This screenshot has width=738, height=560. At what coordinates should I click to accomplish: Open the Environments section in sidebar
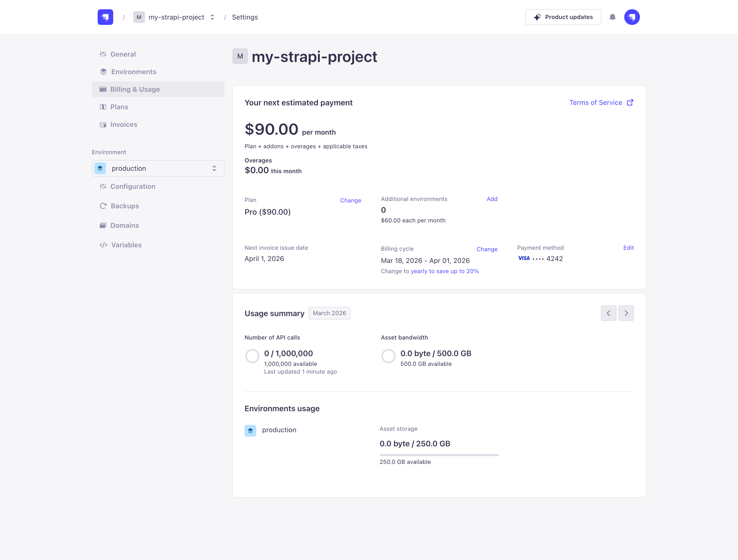[133, 72]
